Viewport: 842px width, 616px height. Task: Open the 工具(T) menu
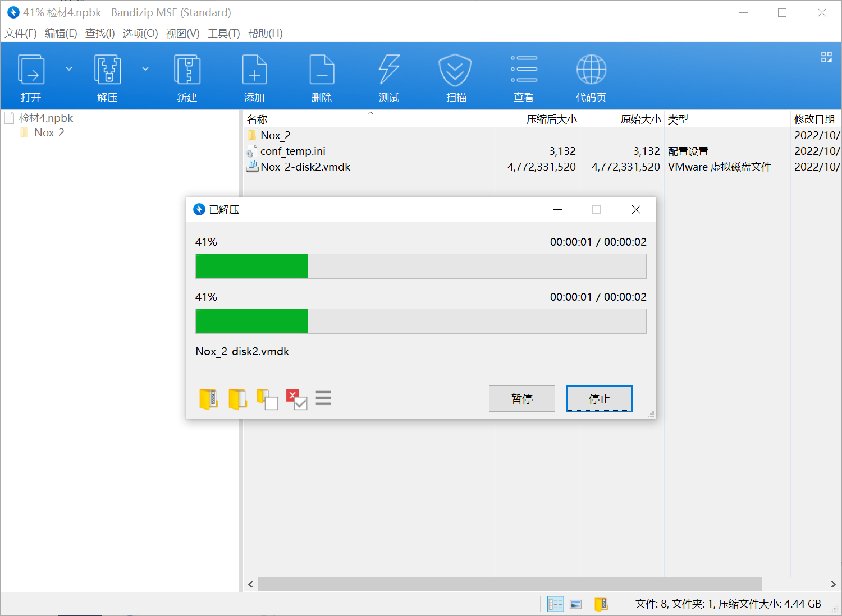click(x=223, y=33)
